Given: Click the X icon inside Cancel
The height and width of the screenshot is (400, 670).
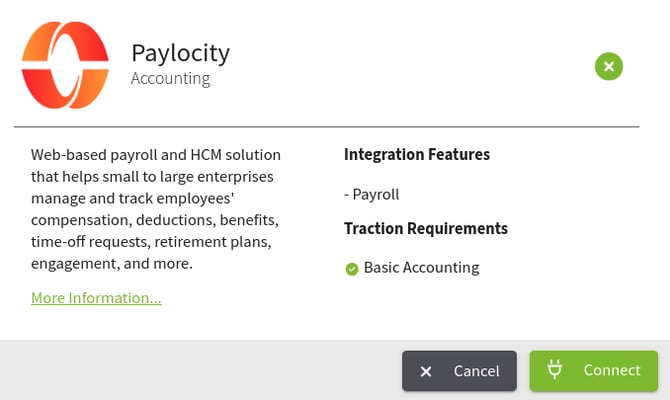Looking at the screenshot, I should point(426,371).
